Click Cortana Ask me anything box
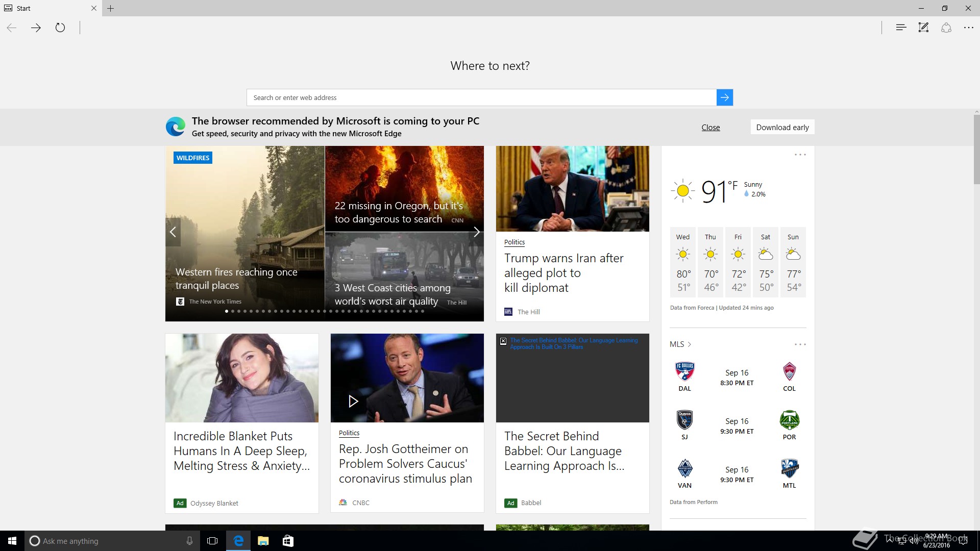This screenshot has height=551, width=980. tap(111, 541)
